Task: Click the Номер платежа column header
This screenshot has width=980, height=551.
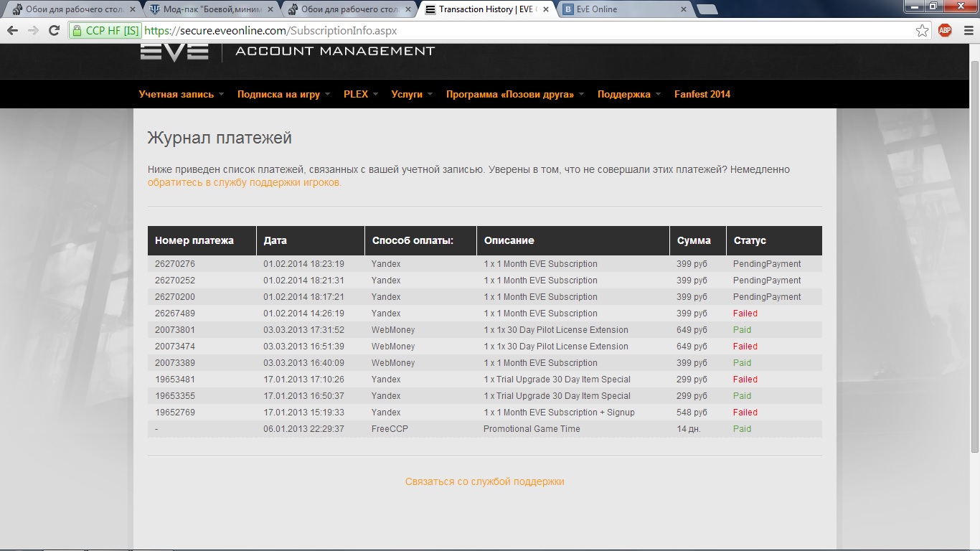Action: tap(202, 240)
